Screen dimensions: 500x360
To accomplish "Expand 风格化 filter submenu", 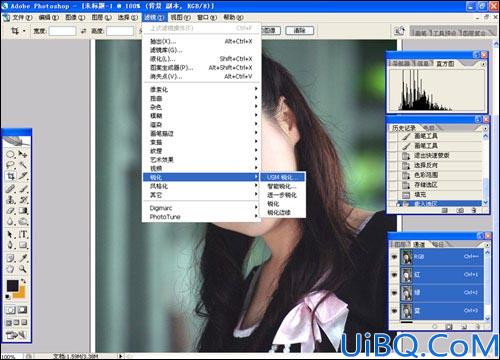I will pos(201,186).
